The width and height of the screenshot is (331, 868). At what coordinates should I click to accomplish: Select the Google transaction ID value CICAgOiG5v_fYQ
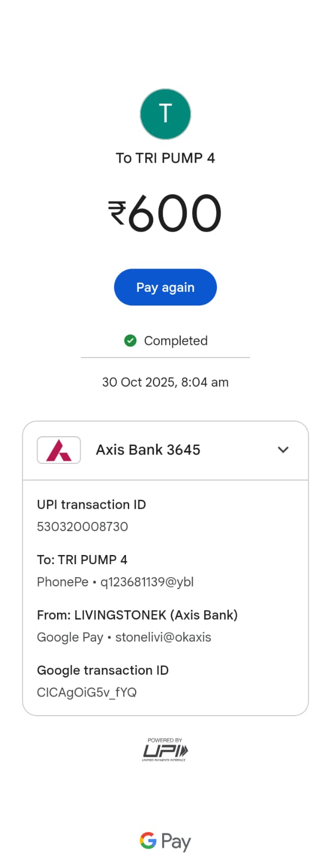click(87, 692)
